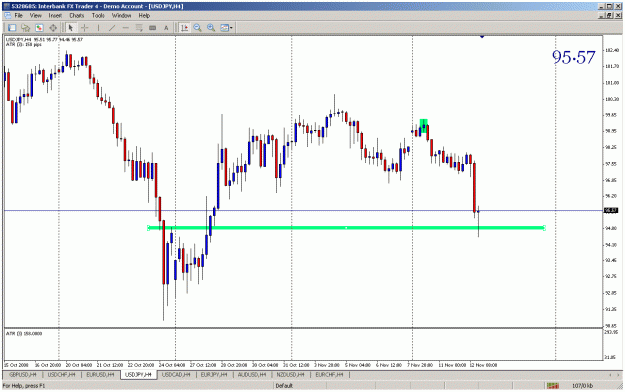Click the app icon beside File menu
The height and width of the screenshot is (392, 625).
coord(8,16)
